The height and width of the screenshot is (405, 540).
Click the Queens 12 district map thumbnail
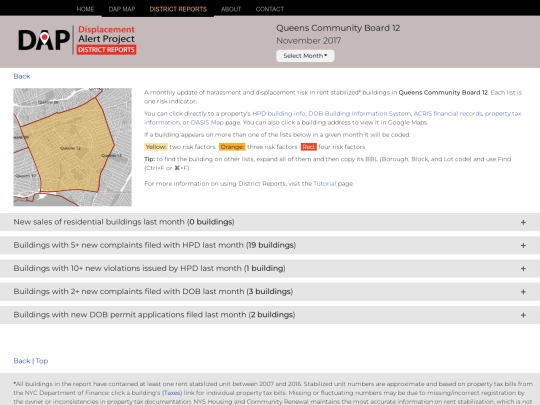pos(72,147)
